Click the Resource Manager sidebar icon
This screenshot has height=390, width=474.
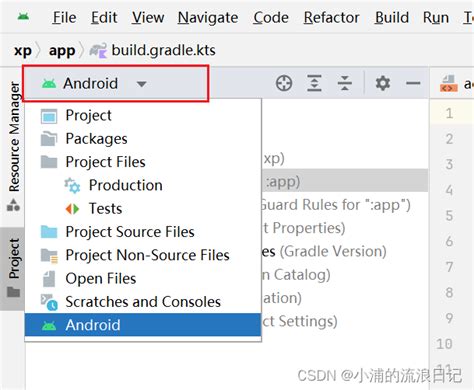[x=13, y=205]
